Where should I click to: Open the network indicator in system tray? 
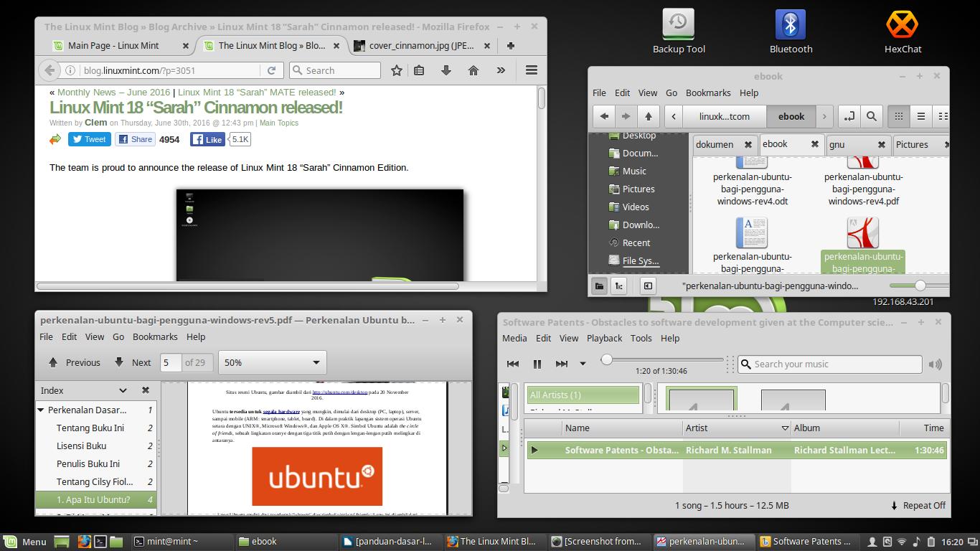tap(902, 542)
